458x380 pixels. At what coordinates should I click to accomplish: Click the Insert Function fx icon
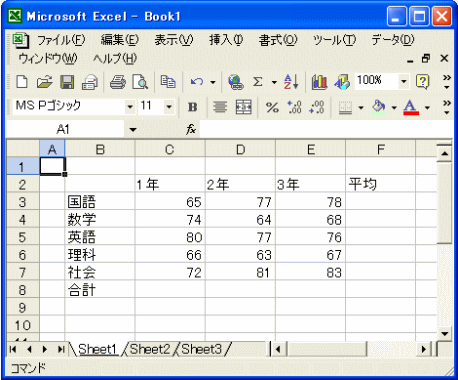pos(191,129)
